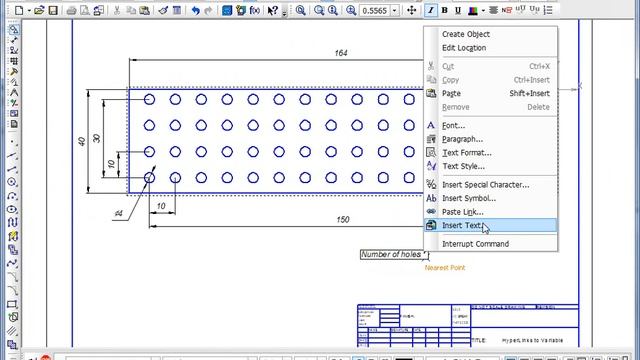Open the new document type dropdown arrow
Viewport: 640px width, 360px height.
click(x=29, y=11)
